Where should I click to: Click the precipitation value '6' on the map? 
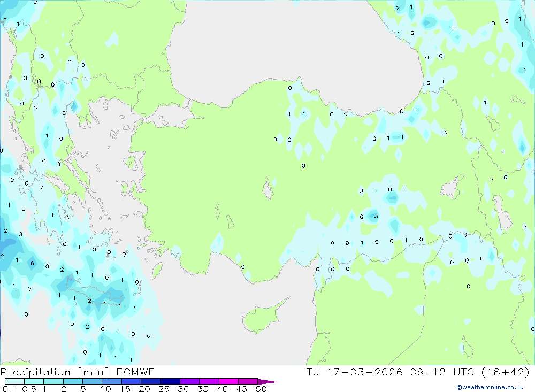coord(33,263)
